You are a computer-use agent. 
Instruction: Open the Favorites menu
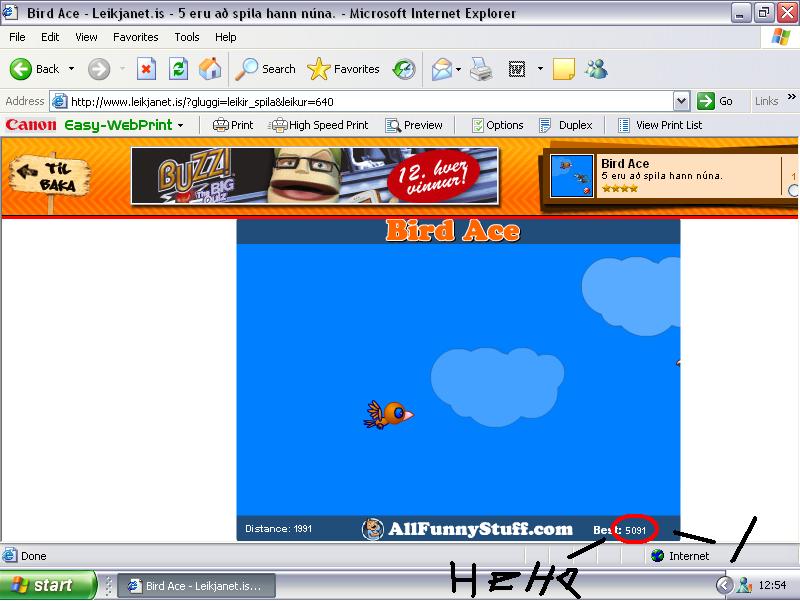136,37
